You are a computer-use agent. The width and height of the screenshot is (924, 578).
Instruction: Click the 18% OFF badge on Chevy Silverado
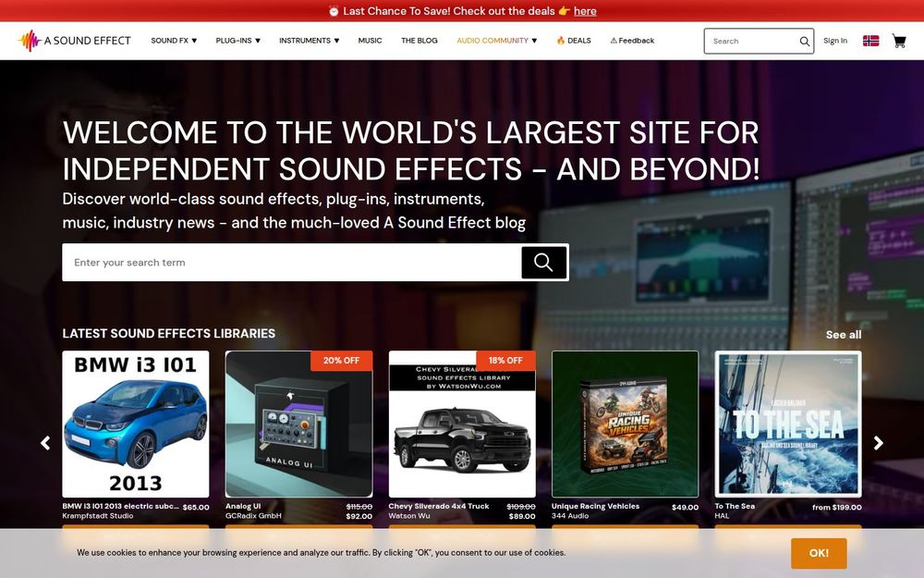click(x=505, y=361)
